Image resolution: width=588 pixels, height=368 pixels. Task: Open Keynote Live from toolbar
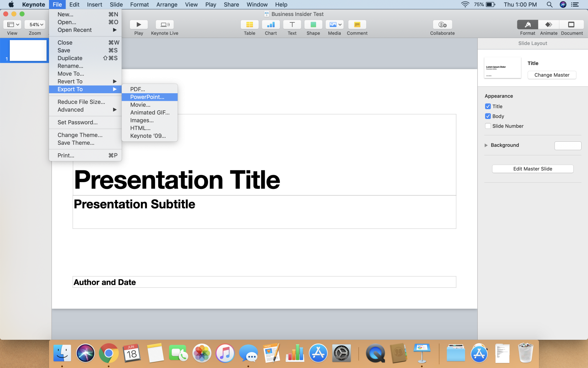coord(164,25)
